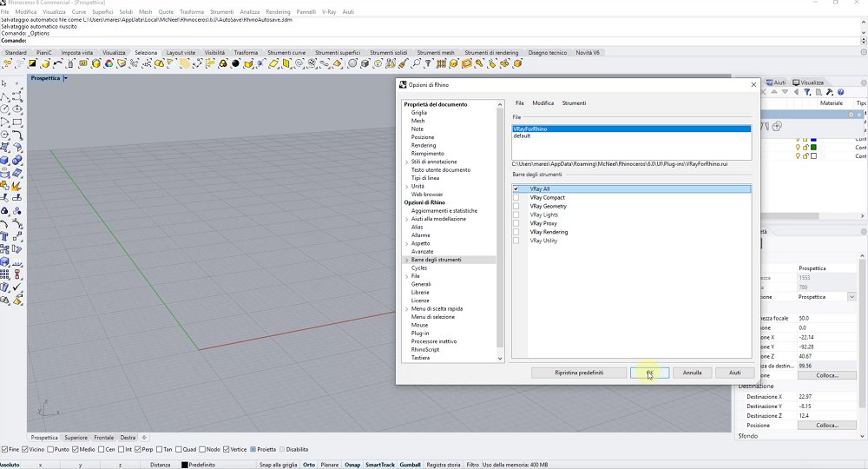868x469 pixels.
Task: Switch to the Disegno tecnico toolbar tab
Action: [547, 53]
